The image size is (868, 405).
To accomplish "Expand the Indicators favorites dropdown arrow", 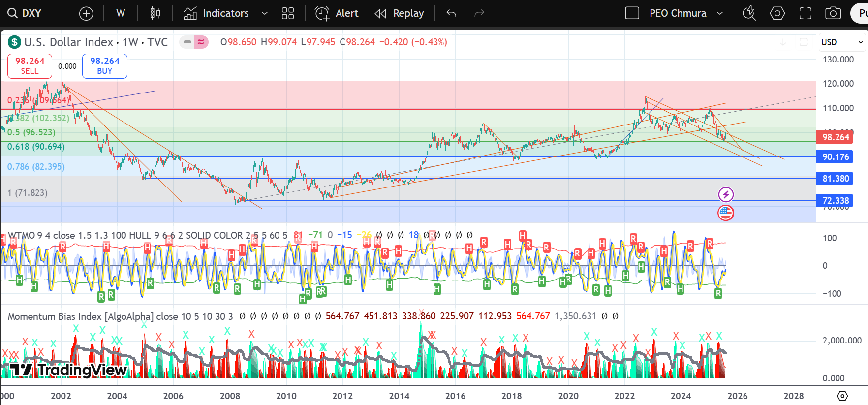I will [265, 13].
